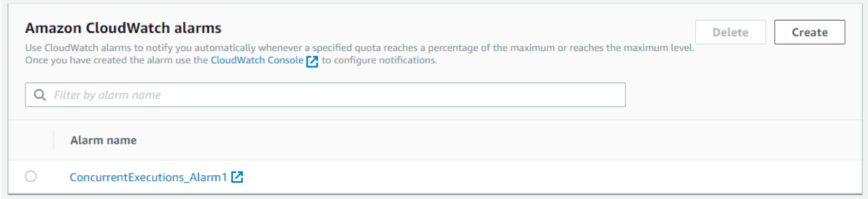The width and height of the screenshot is (868, 199).
Task: Click the divider left of Alarm name
Action: (x=53, y=140)
